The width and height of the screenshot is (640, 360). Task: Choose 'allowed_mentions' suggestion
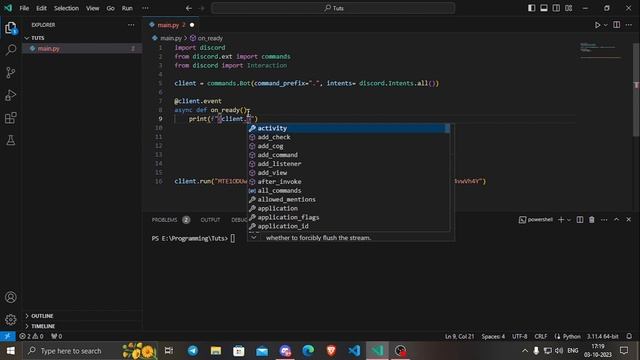(x=349, y=200)
